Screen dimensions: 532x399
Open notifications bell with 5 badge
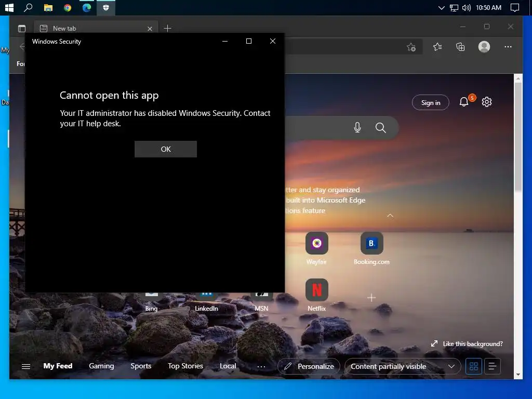(464, 102)
